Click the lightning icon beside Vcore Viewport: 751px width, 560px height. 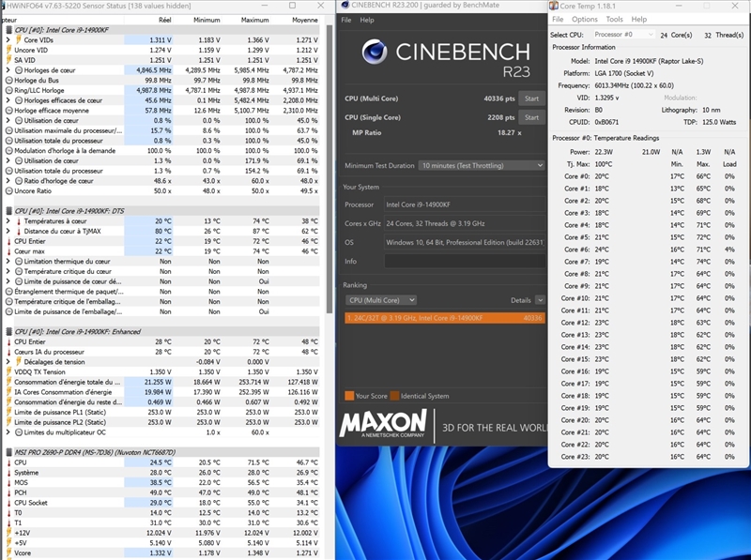click(x=8, y=552)
